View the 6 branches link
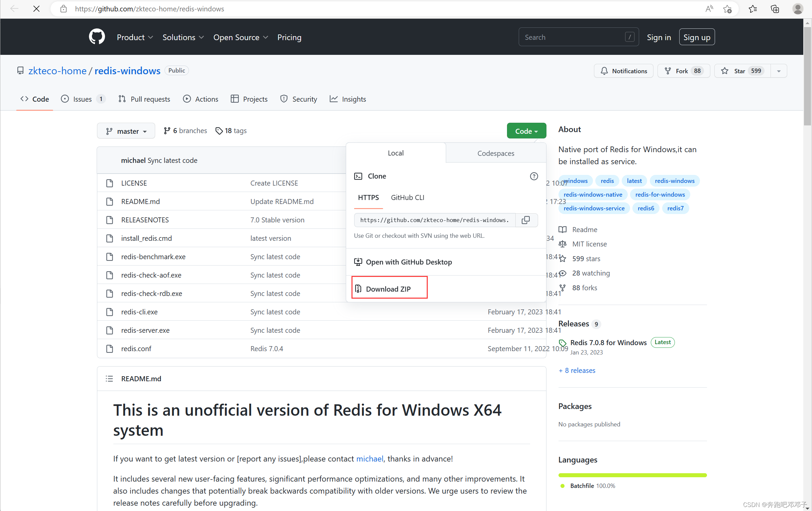Image resolution: width=812 pixels, height=511 pixels. (x=185, y=130)
